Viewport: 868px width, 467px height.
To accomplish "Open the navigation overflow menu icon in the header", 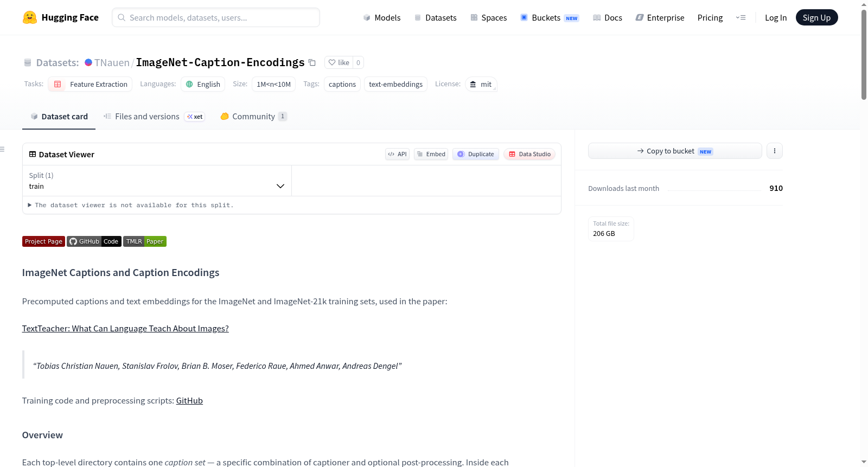I will [x=741, y=17].
